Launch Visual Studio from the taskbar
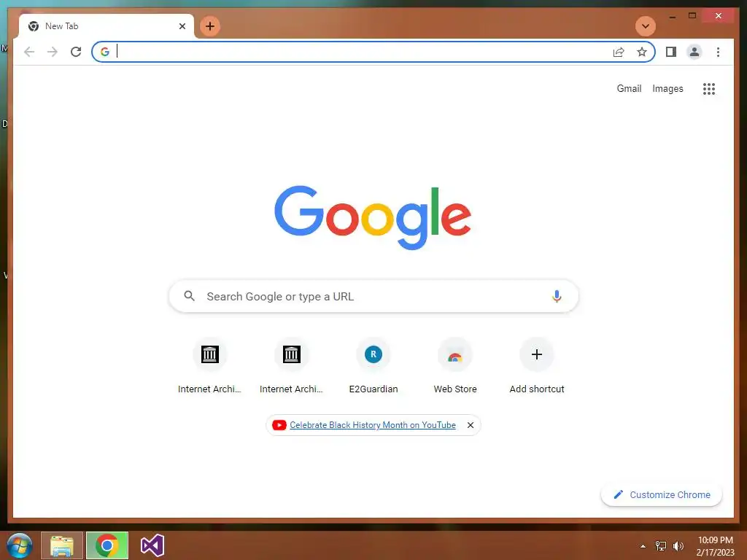This screenshot has width=747, height=560. (152, 545)
